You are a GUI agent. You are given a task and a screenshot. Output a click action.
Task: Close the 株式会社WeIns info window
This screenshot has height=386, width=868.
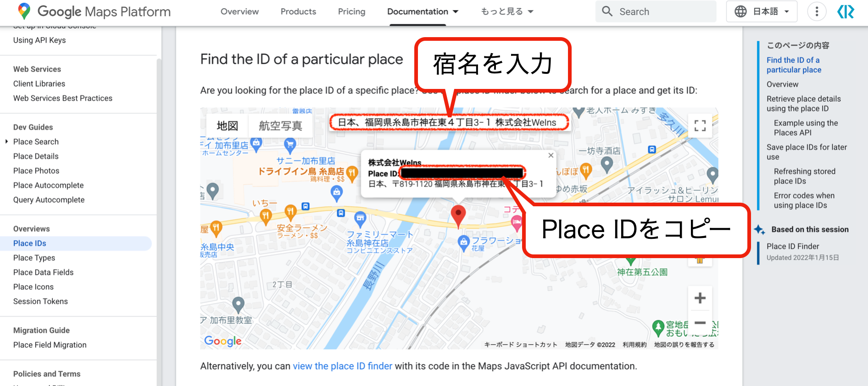[x=551, y=155]
